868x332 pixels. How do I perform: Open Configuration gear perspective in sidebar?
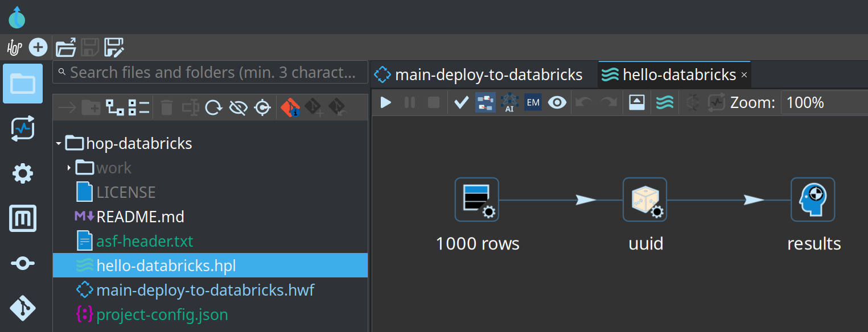pos(23,173)
